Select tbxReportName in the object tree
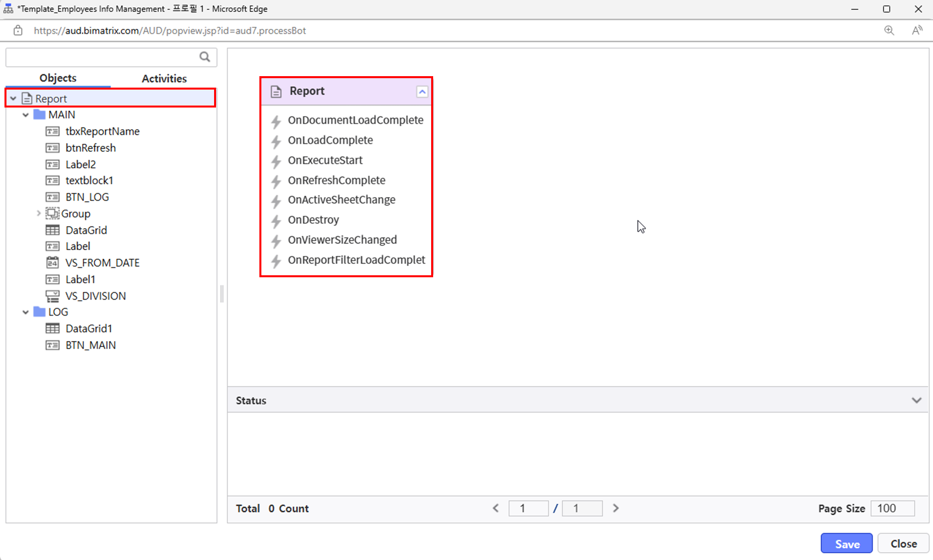This screenshot has height=560, width=933. [103, 131]
